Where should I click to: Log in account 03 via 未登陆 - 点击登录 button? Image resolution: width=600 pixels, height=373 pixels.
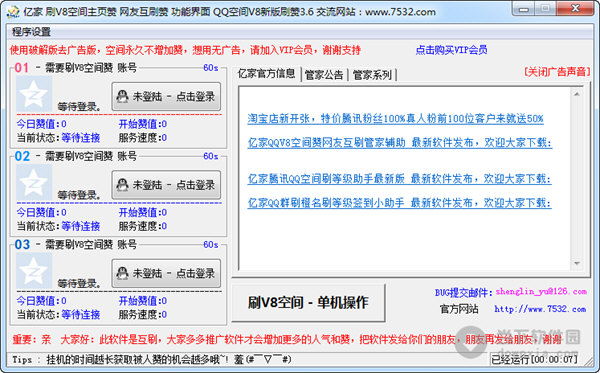click(x=166, y=273)
